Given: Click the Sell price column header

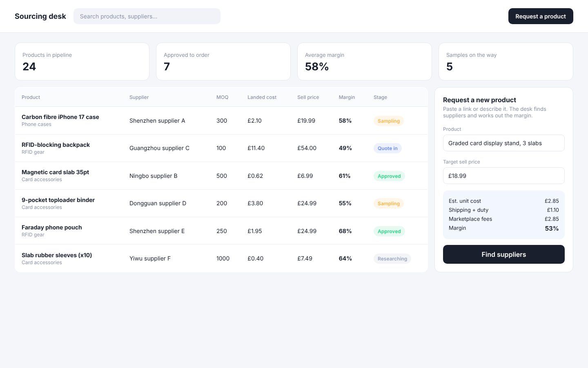Looking at the screenshot, I should tap(308, 97).
